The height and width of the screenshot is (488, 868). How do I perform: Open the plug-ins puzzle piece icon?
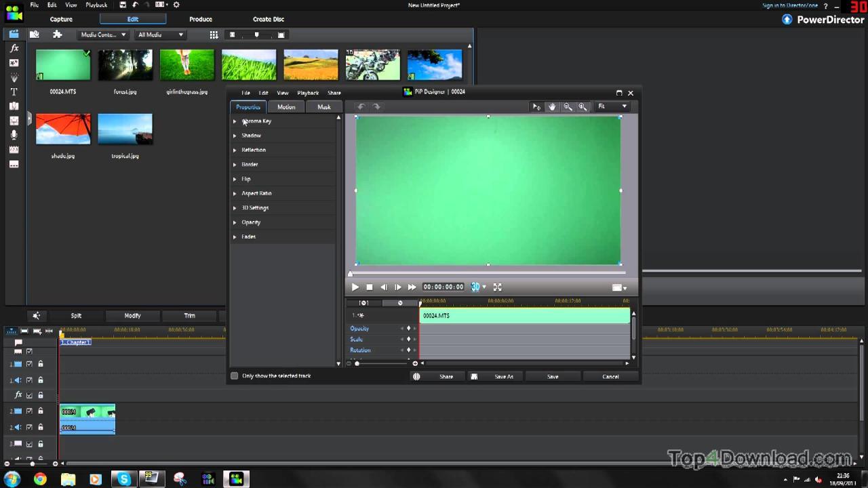coord(58,35)
